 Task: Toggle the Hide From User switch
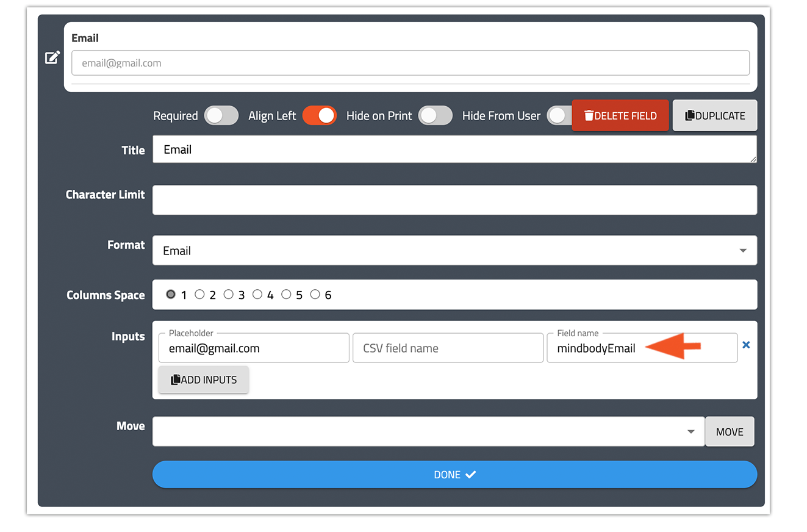559,115
